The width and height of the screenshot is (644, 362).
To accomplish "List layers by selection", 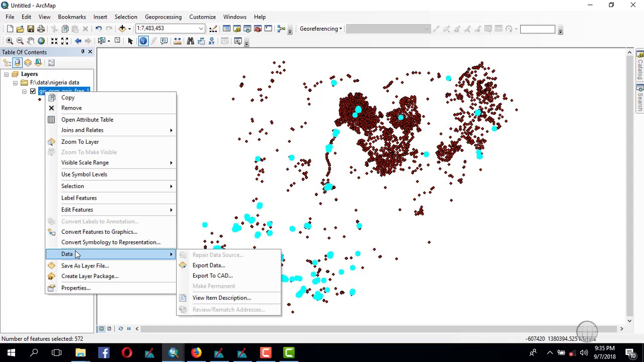I will coord(38,62).
